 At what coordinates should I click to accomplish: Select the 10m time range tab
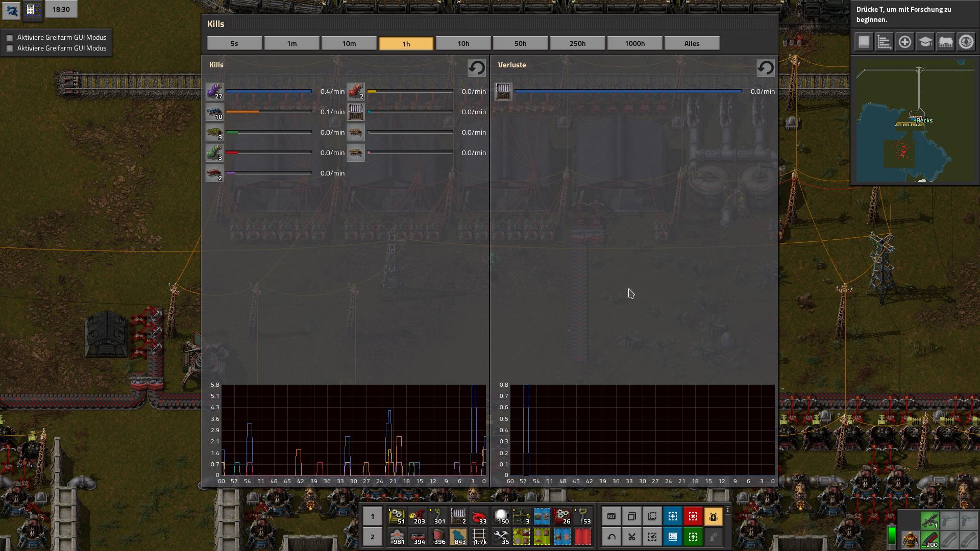tap(349, 43)
